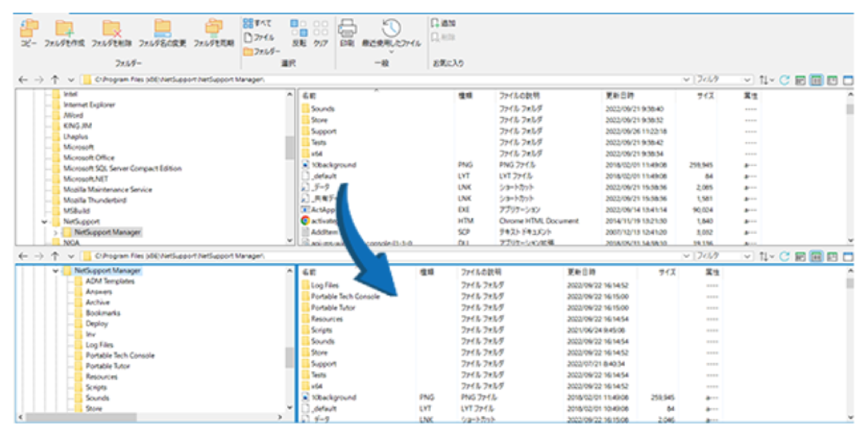The width and height of the screenshot is (868, 433).
Task: Collapse the NetSupport Manager node in bottom tree
Action: click(x=55, y=271)
